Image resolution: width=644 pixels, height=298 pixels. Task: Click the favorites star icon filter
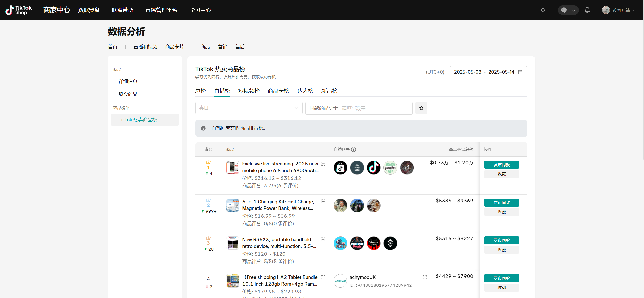pos(421,108)
